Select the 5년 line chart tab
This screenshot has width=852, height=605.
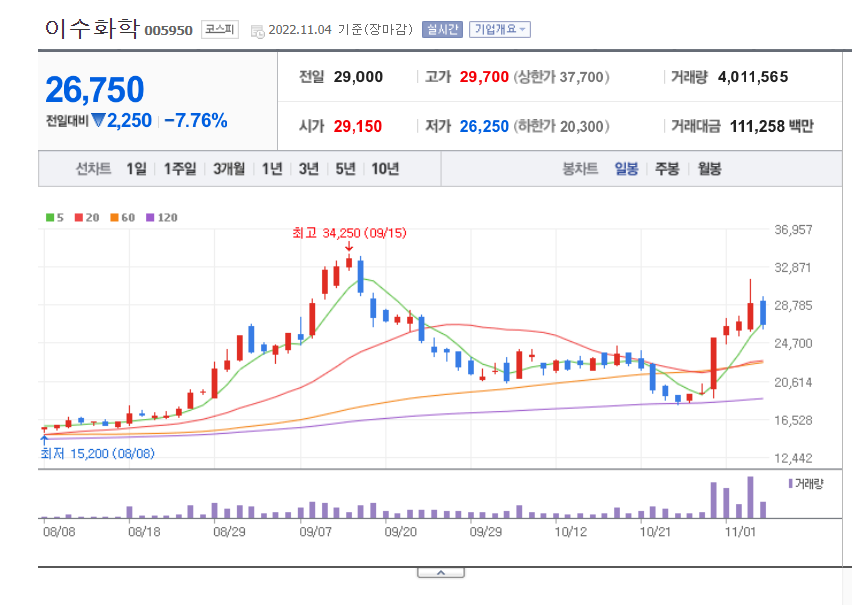point(345,169)
